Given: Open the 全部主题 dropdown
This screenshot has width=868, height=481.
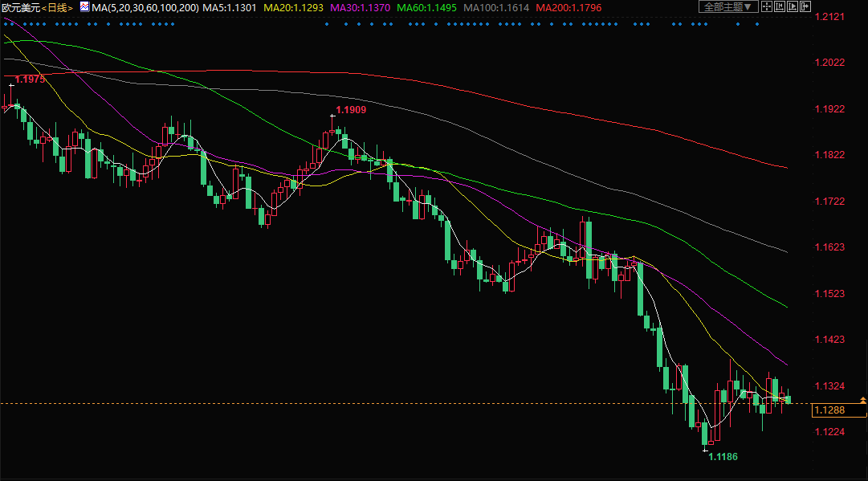Looking at the screenshot, I should [x=728, y=7].
